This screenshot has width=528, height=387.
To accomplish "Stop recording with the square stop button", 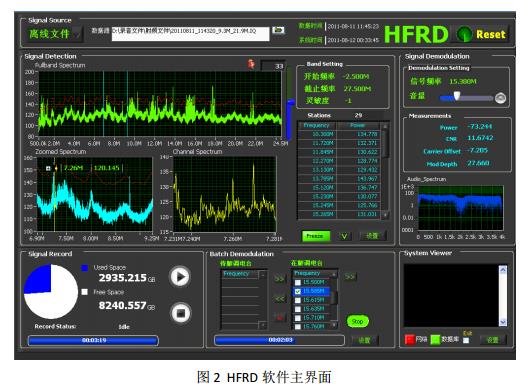I will [181, 313].
